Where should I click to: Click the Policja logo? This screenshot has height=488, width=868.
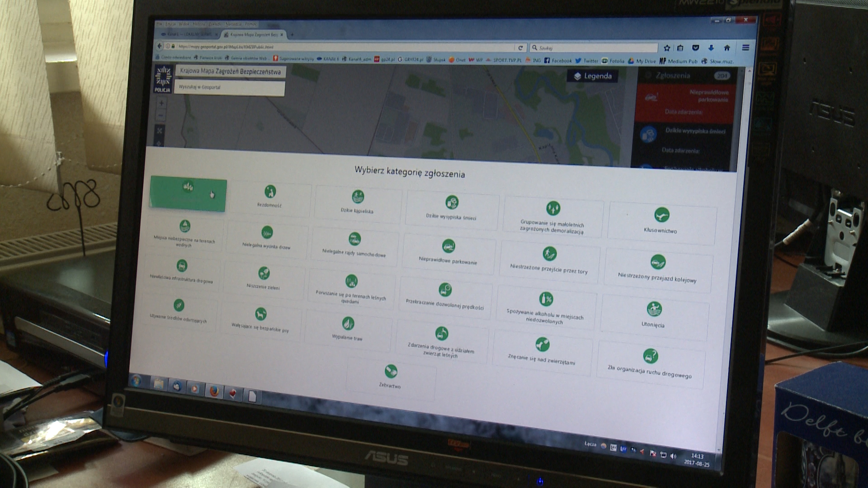(163, 79)
